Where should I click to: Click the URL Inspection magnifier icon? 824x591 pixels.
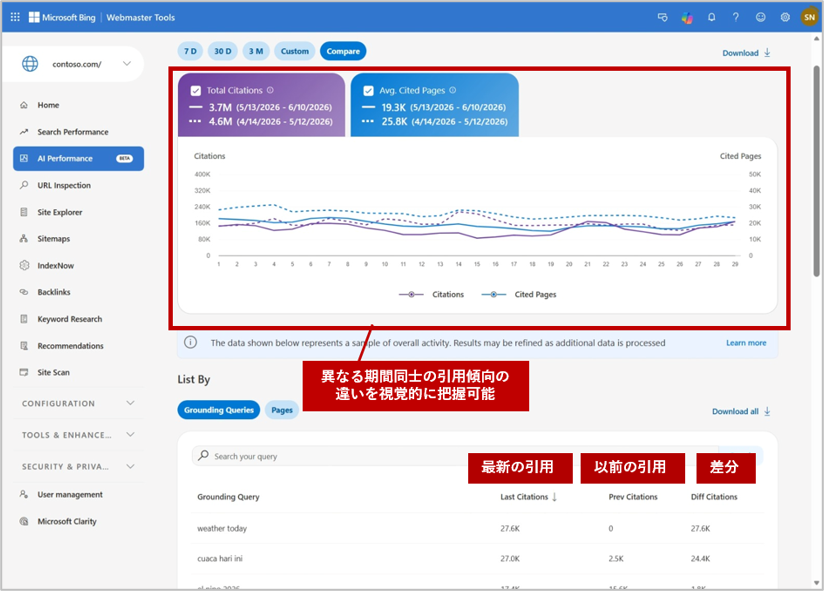click(x=24, y=185)
